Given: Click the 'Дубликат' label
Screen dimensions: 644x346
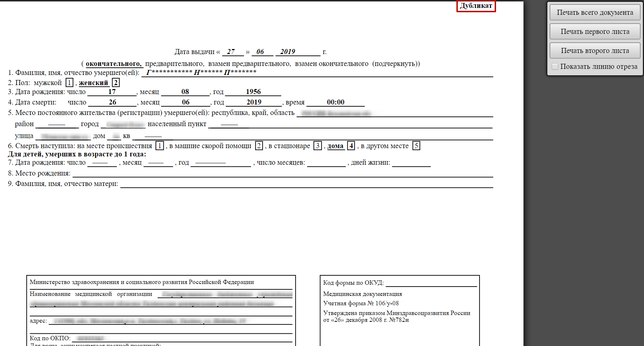Looking at the screenshot, I should click(476, 6).
